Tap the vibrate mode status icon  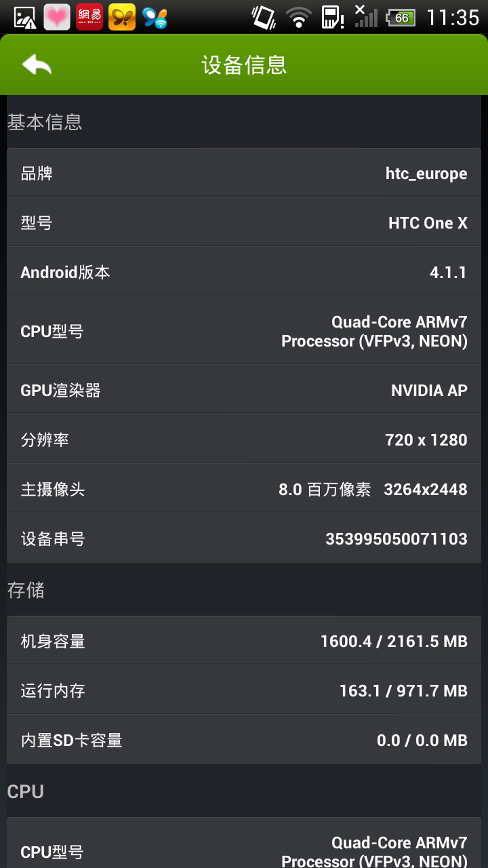pyautogui.click(x=263, y=17)
